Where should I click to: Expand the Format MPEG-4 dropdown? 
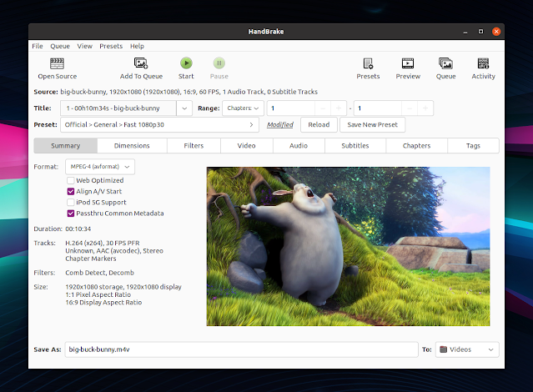coord(99,167)
